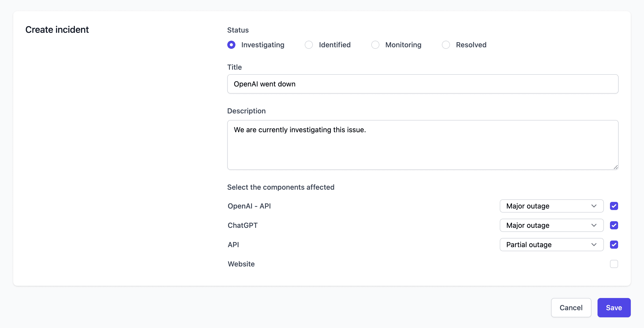Select the Investigating status option

coord(231,45)
